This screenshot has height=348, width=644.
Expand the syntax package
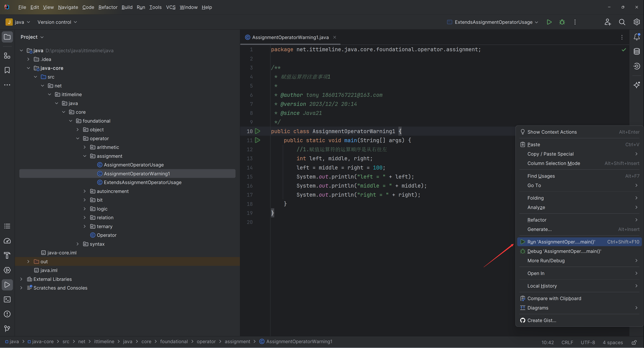pyautogui.click(x=78, y=244)
